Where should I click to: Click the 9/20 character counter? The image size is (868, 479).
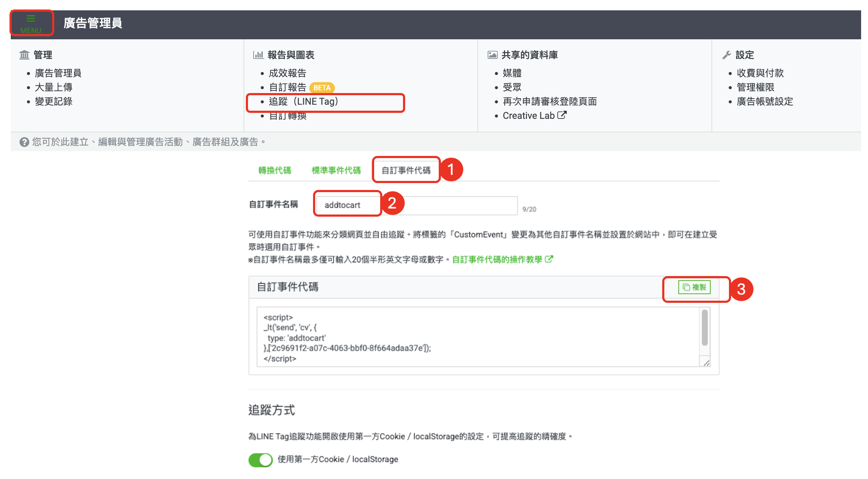click(x=529, y=209)
